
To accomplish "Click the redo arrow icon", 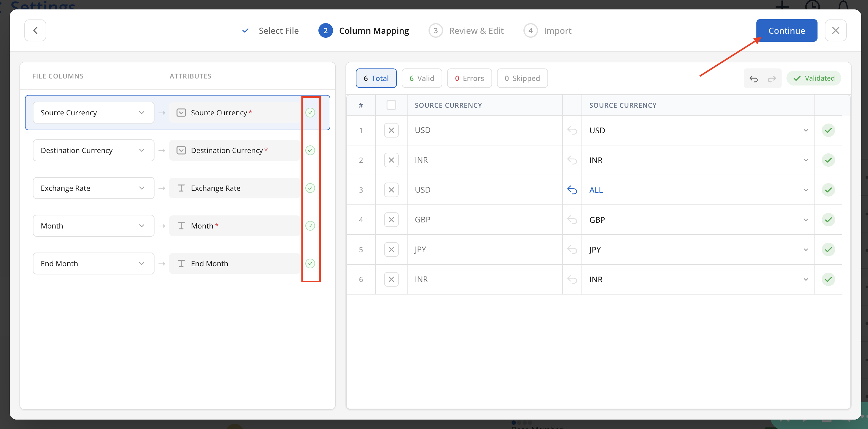I will [772, 78].
